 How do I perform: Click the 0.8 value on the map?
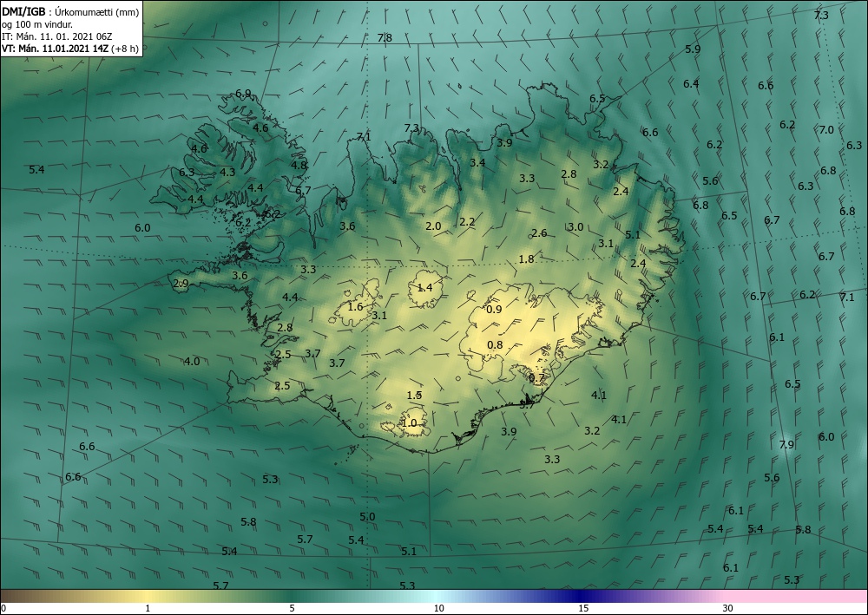(x=495, y=345)
